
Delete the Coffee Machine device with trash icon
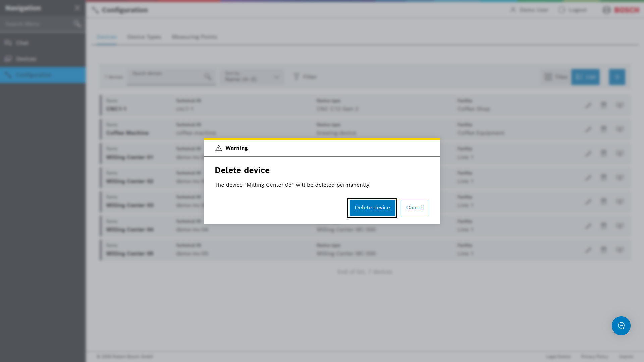[x=604, y=129]
